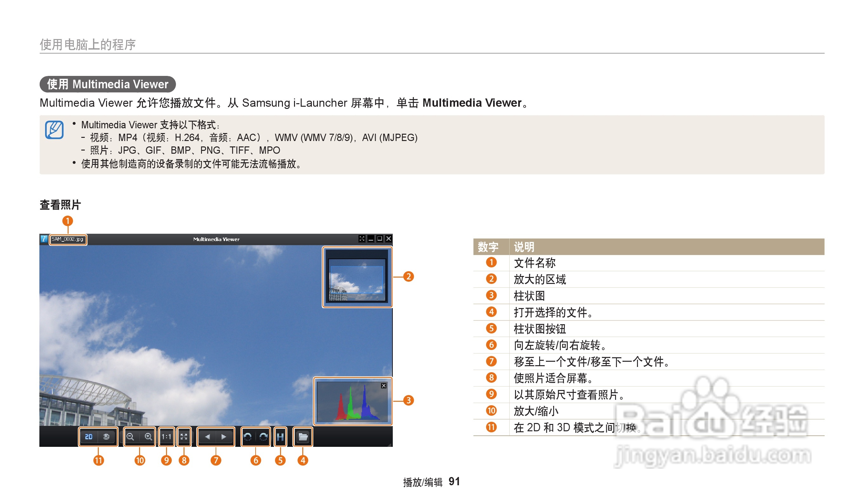Image resolution: width=864 pixels, height=504 pixels.
Task: Click the SAM_0002.jpg filename label
Action: click(x=69, y=239)
